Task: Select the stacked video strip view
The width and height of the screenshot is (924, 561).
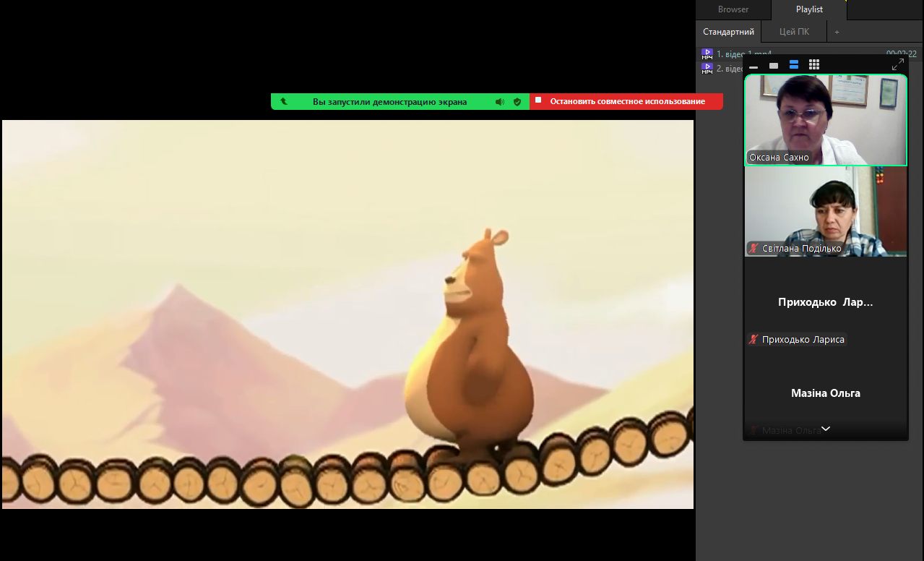Action: (794, 65)
